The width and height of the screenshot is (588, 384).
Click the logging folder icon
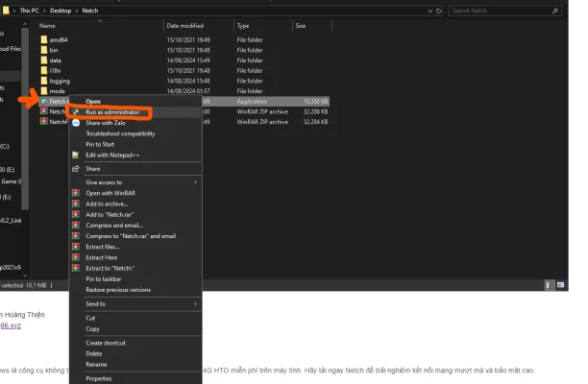pyautogui.click(x=44, y=81)
